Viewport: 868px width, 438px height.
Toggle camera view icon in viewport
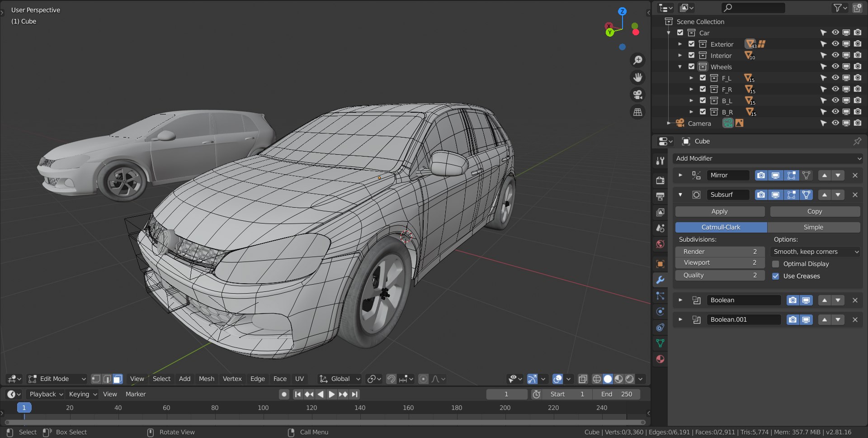(x=638, y=95)
